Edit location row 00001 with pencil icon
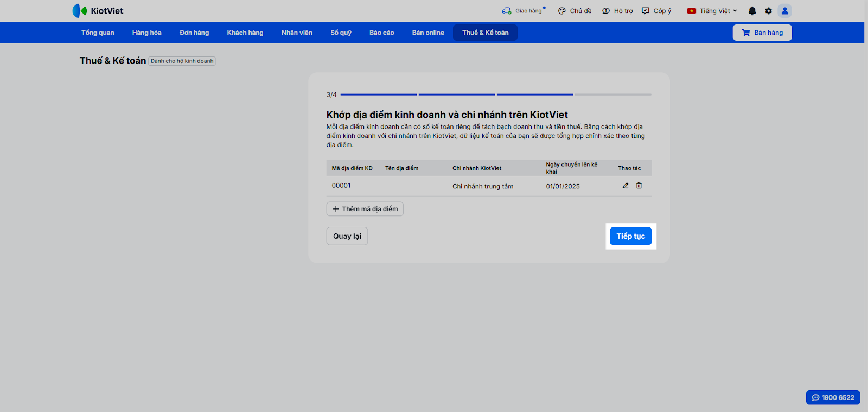This screenshot has width=868, height=412. point(626,186)
